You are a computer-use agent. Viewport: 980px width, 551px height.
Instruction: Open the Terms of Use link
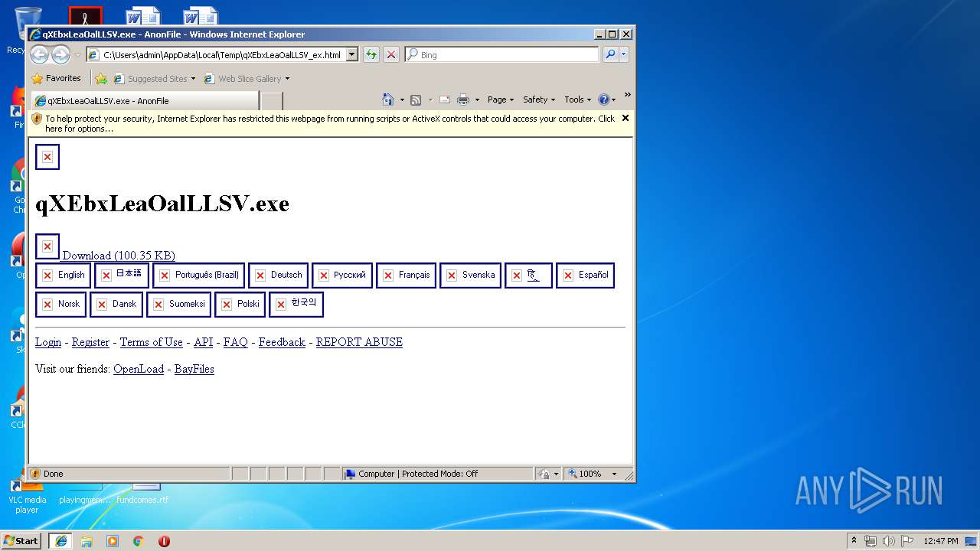[152, 342]
